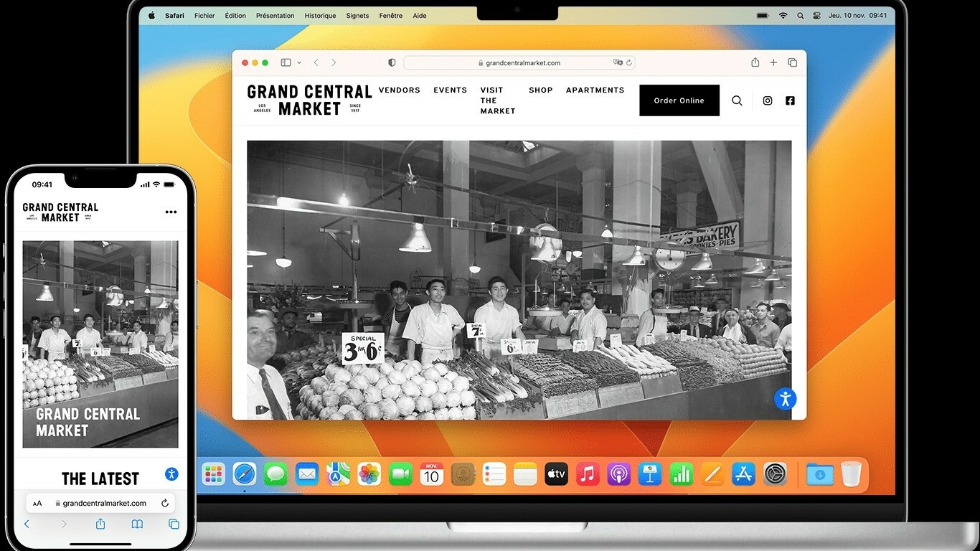The height and width of the screenshot is (551, 980).
Task: Open the Fenêtre menu
Action: (391, 15)
